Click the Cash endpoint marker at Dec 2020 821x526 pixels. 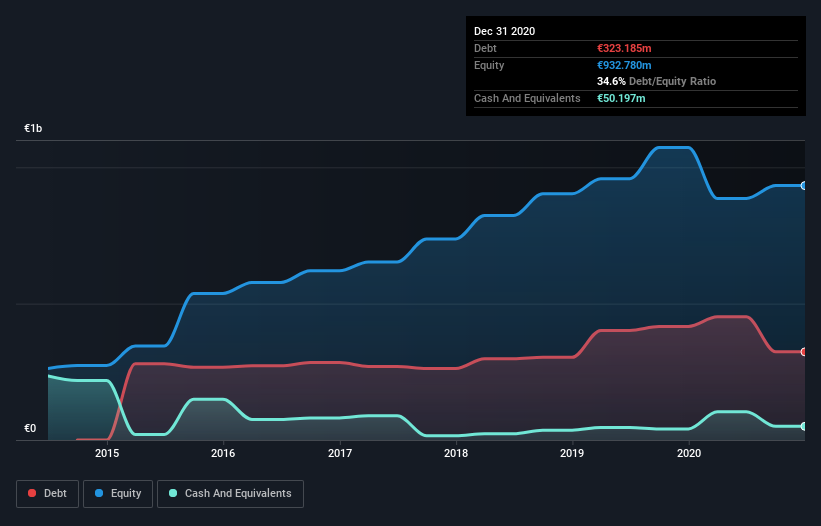tap(804, 427)
